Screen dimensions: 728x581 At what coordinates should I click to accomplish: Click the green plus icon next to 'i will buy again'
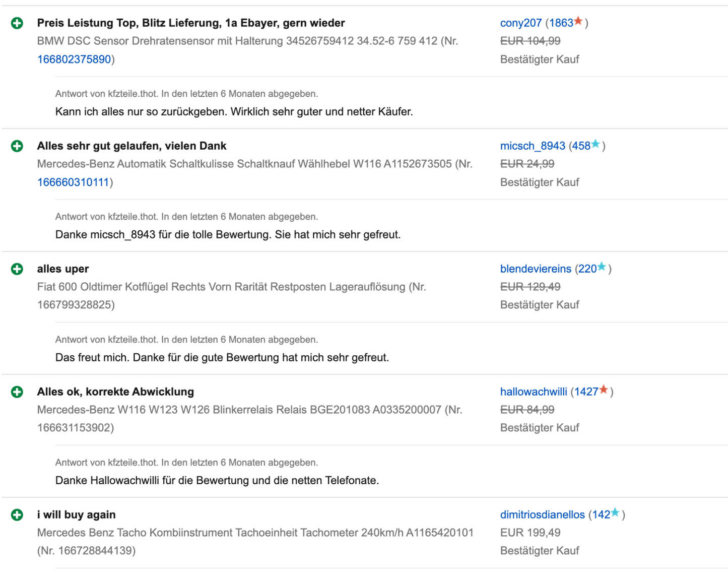[17, 515]
